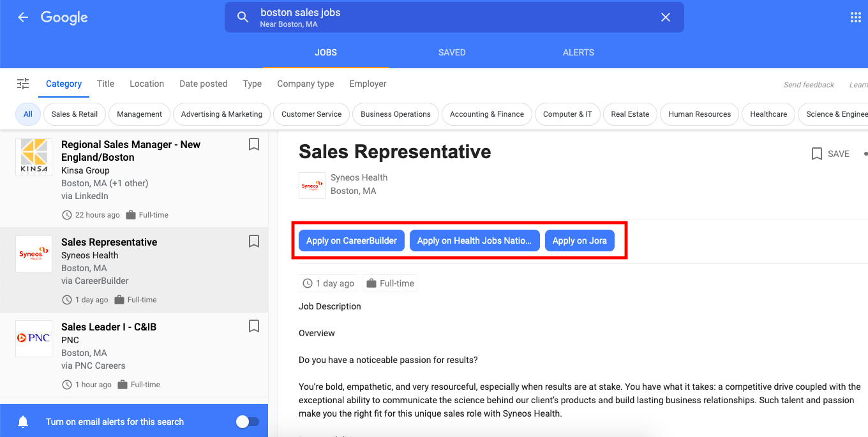Click Apply on Health Jobs Nationwide button
This screenshot has height=437, width=868.
click(x=474, y=241)
